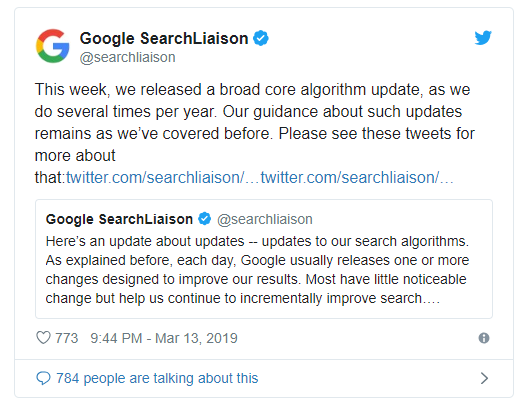
Task: Click quoted tweet author name Google SearchLiaison
Action: pos(119,219)
